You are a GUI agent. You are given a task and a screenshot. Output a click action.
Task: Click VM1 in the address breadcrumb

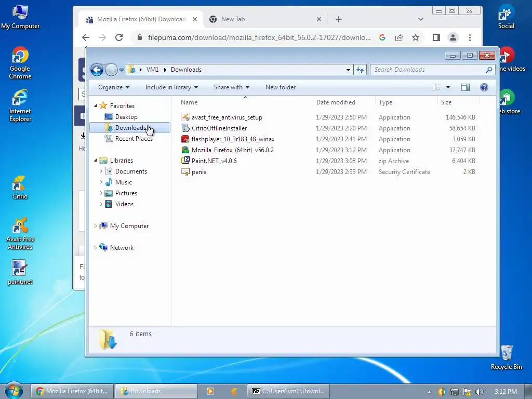coord(152,70)
